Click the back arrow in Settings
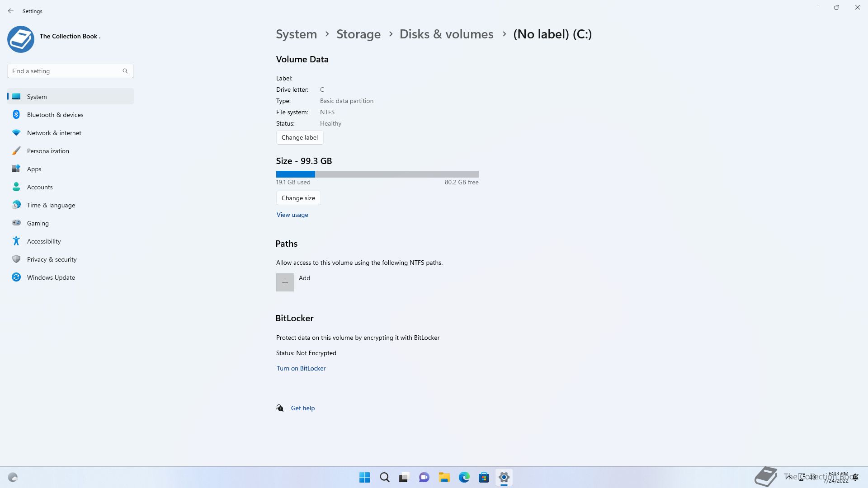The image size is (868, 488). point(11,11)
